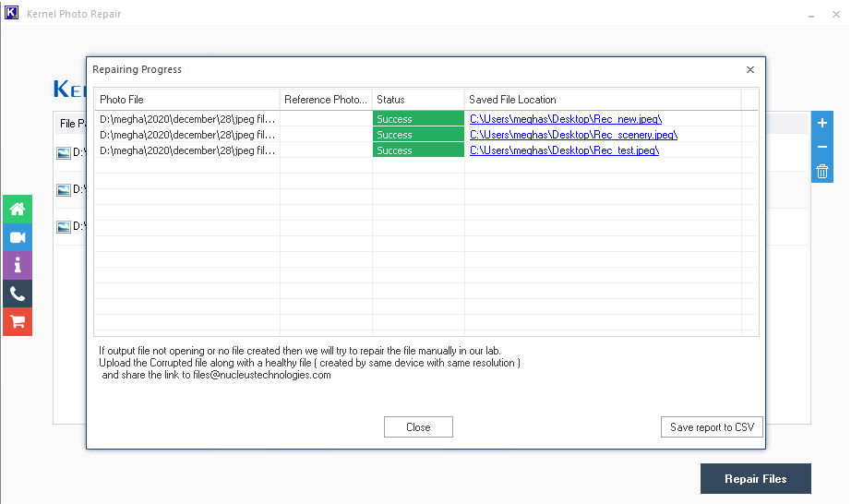This screenshot has height=504, width=851.
Task: Click the Close button
Action: pyautogui.click(x=418, y=427)
